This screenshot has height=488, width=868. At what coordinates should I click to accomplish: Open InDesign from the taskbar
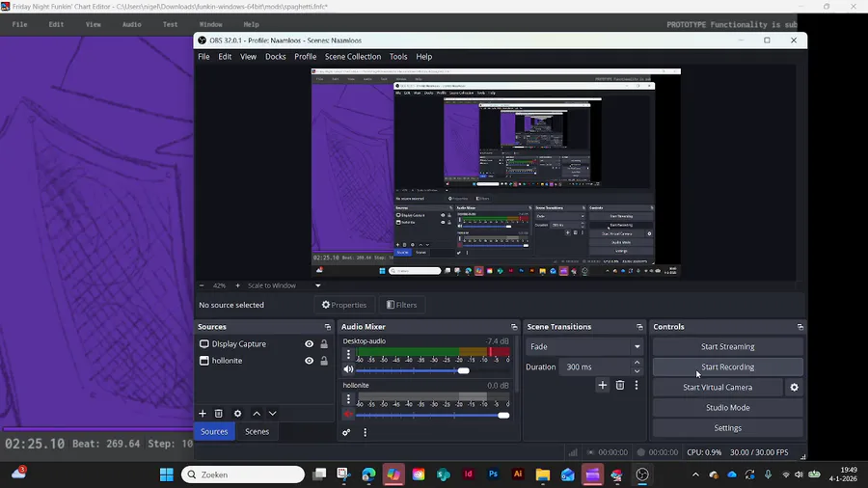tap(469, 474)
